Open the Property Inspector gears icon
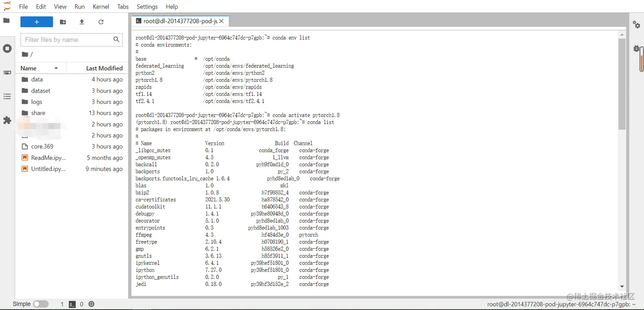This screenshot has height=310, width=644. click(636, 24)
